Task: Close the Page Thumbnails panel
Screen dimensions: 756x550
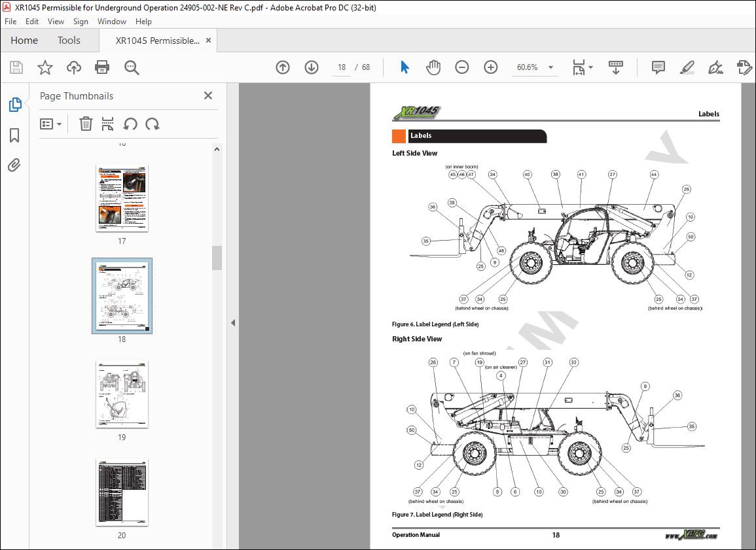Action: point(207,95)
